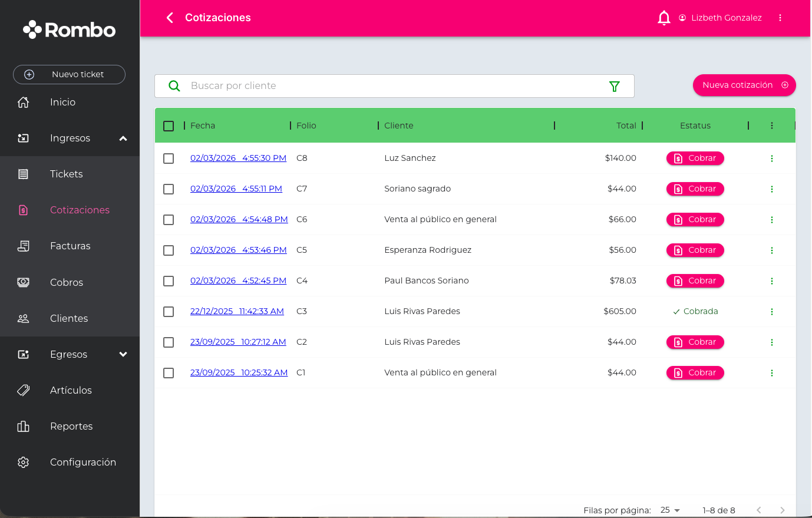Click the Configuración gear icon
The width and height of the screenshot is (812, 518).
point(23,462)
